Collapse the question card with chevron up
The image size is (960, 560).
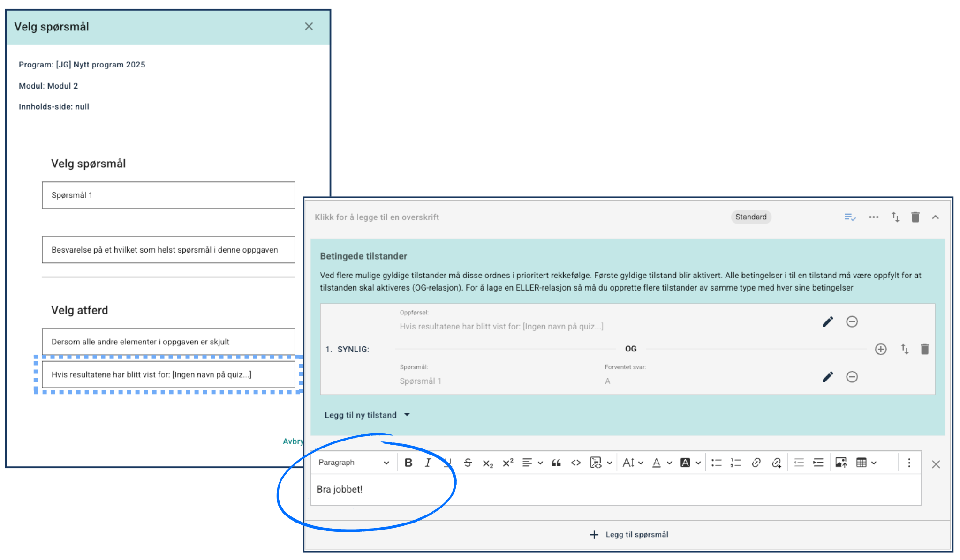tap(935, 217)
